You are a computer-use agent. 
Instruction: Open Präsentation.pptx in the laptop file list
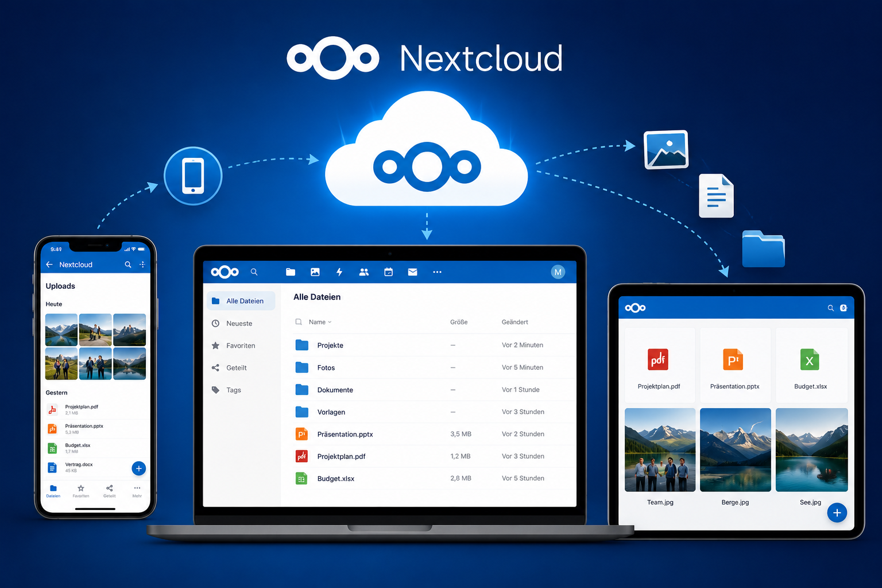click(345, 435)
